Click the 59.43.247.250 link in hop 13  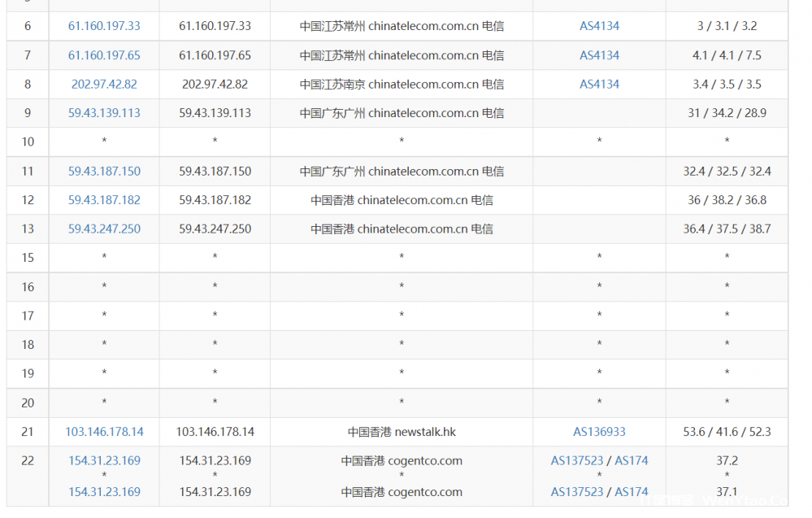(x=103, y=229)
